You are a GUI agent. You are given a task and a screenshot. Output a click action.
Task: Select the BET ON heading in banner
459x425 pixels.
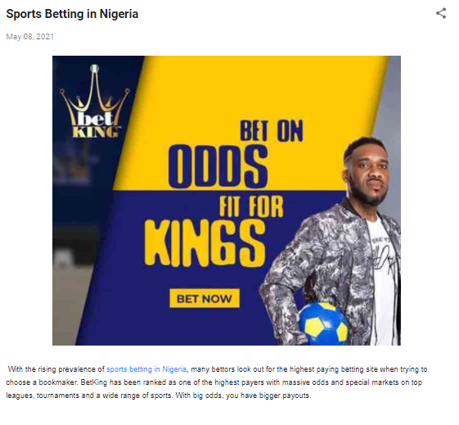click(272, 131)
